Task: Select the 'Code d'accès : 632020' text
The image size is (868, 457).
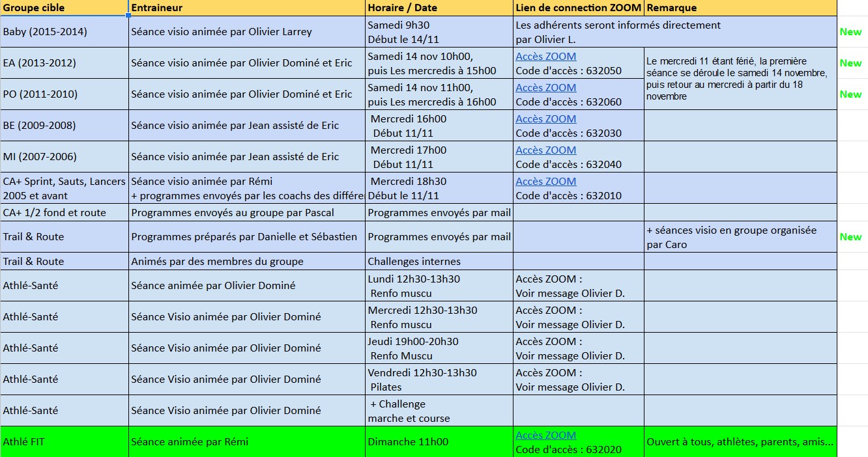Action: [569, 450]
